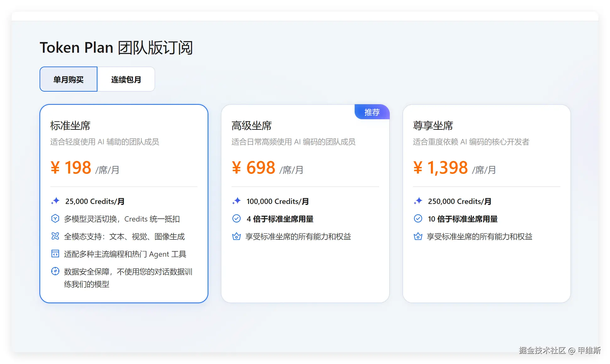The image size is (610, 364).
Task: Click multimodal support icon in standard seat
Action: pos(55,236)
